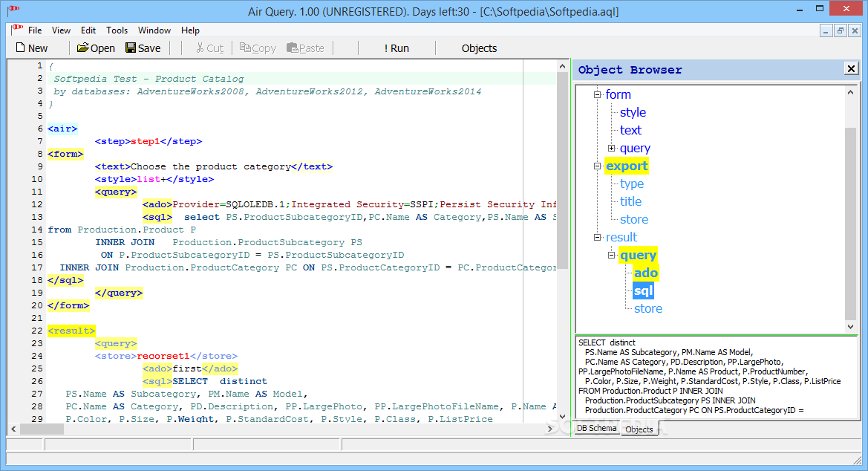Select the form tree item
This screenshot has width=868, height=471.
[618, 95]
